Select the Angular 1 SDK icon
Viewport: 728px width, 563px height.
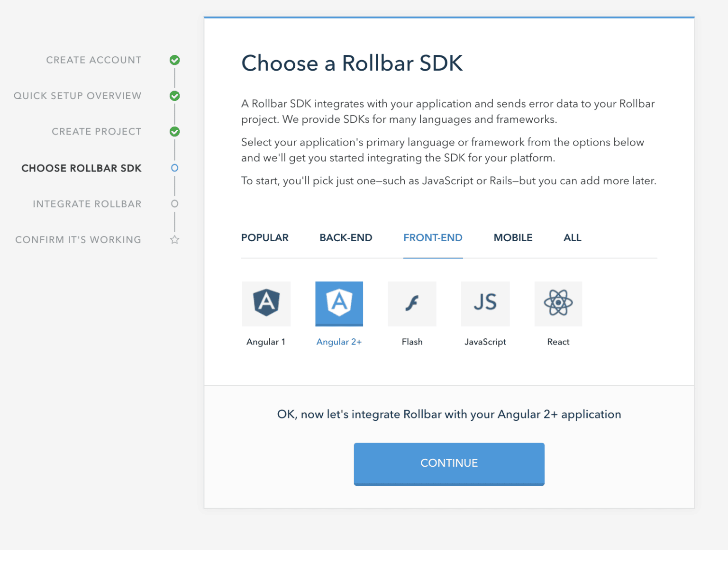(266, 303)
